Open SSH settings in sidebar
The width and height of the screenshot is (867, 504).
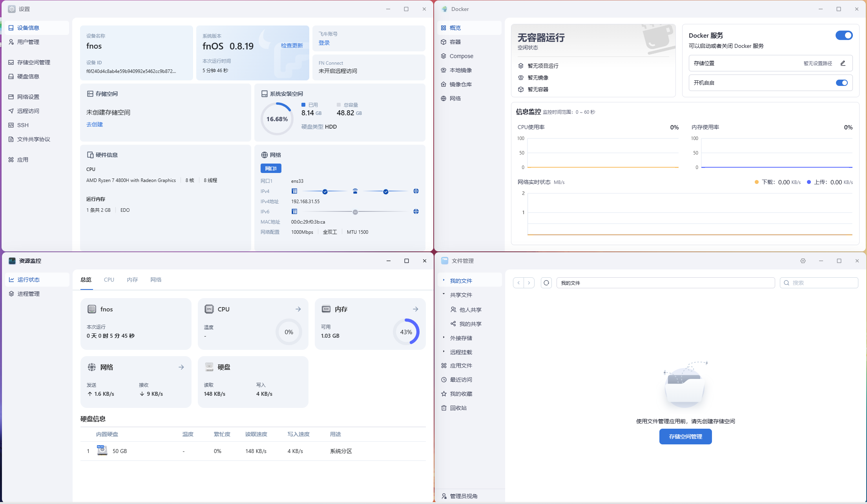tap(23, 125)
